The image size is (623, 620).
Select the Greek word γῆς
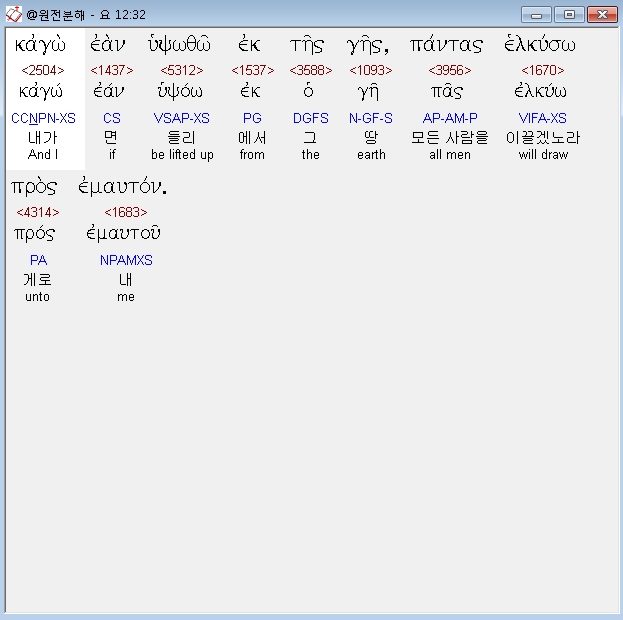pos(368,45)
